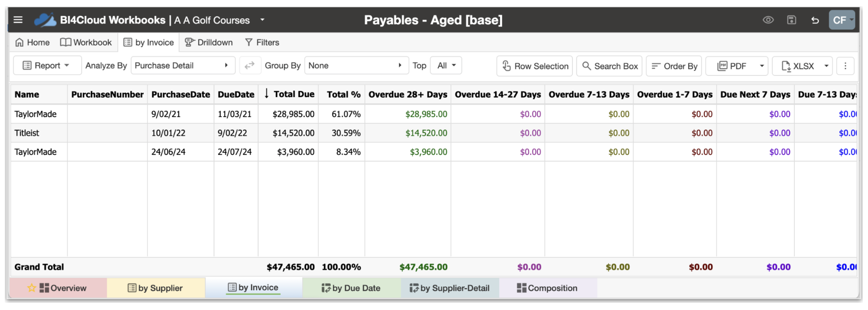Click the star icon on Overview tab

(x=31, y=288)
